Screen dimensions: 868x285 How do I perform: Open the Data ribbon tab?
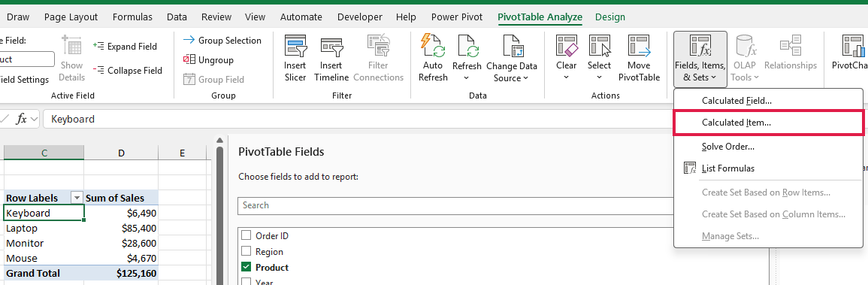[177, 17]
